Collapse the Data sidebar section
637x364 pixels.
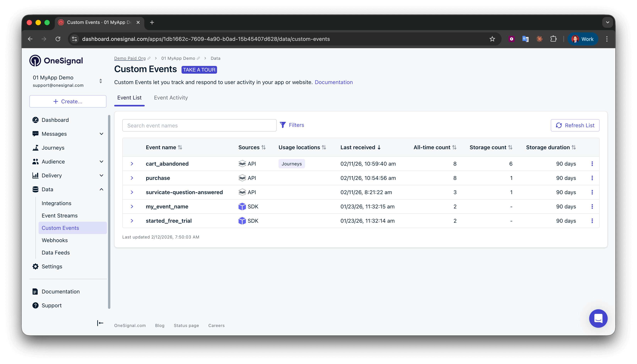[x=101, y=190]
